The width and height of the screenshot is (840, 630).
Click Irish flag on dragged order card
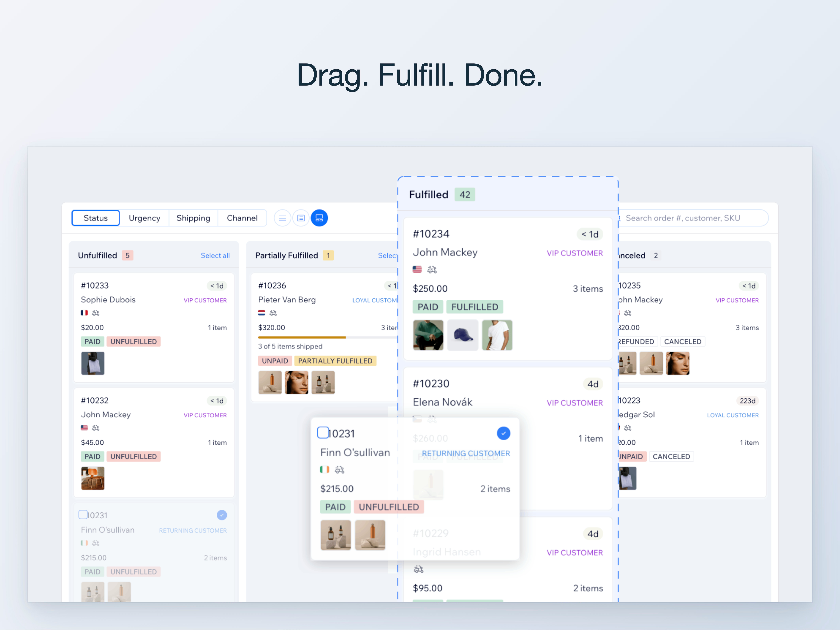click(324, 470)
